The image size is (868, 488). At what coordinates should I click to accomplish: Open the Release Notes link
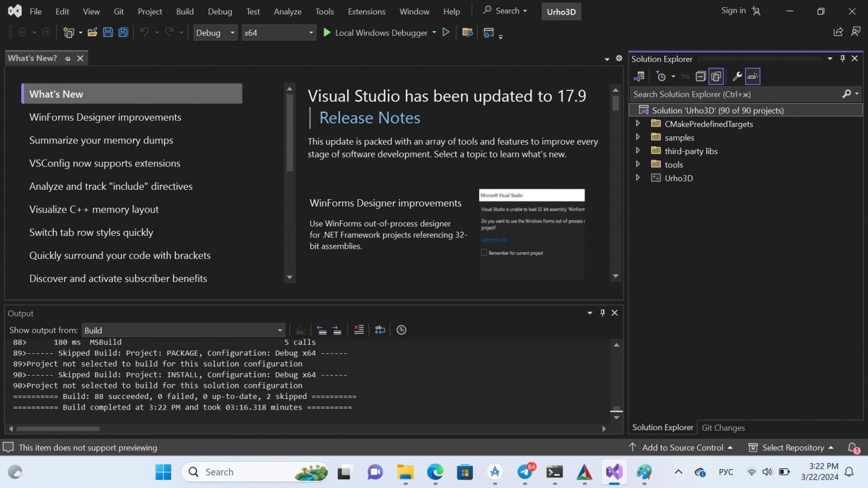369,118
